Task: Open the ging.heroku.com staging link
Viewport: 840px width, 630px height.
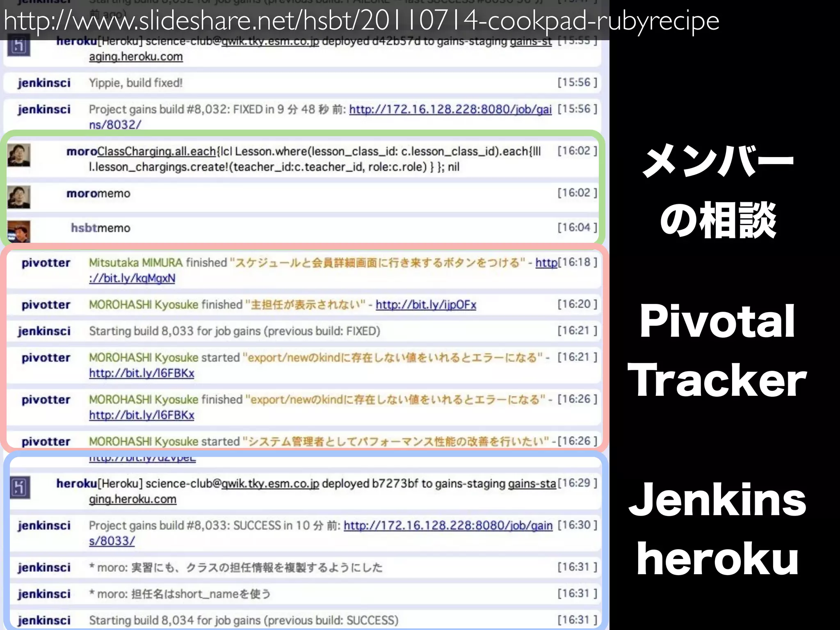Action: click(x=132, y=499)
